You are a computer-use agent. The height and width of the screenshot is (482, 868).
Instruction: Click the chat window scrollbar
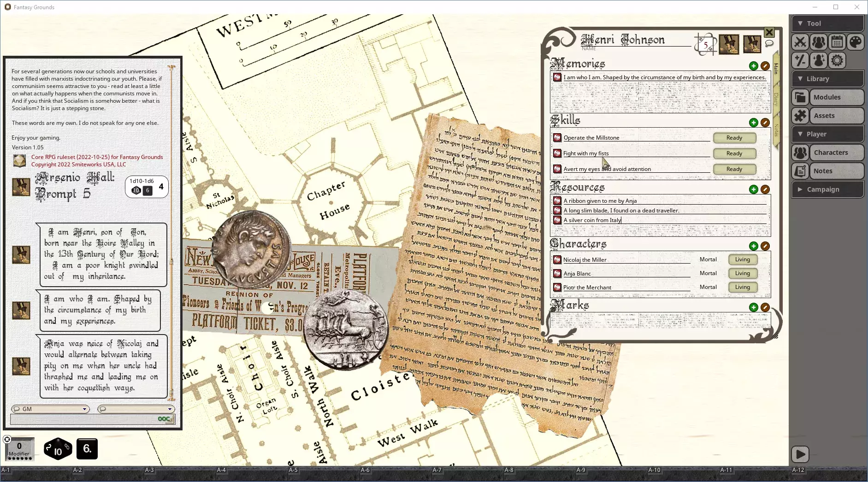click(x=171, y=233)
